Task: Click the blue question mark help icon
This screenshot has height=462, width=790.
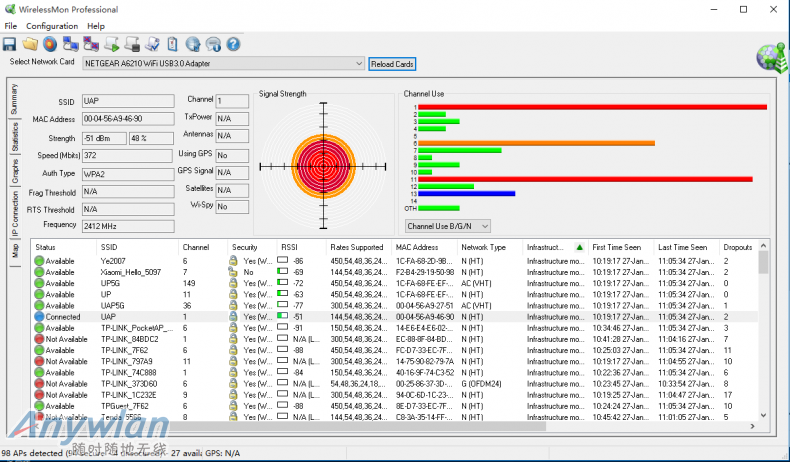Action: (234, 44)
